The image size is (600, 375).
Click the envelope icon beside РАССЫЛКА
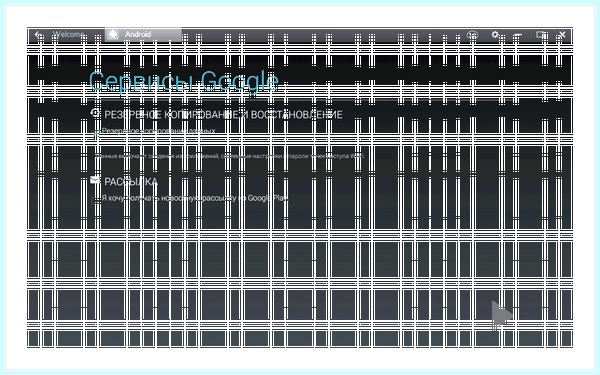tap(95, 180)
